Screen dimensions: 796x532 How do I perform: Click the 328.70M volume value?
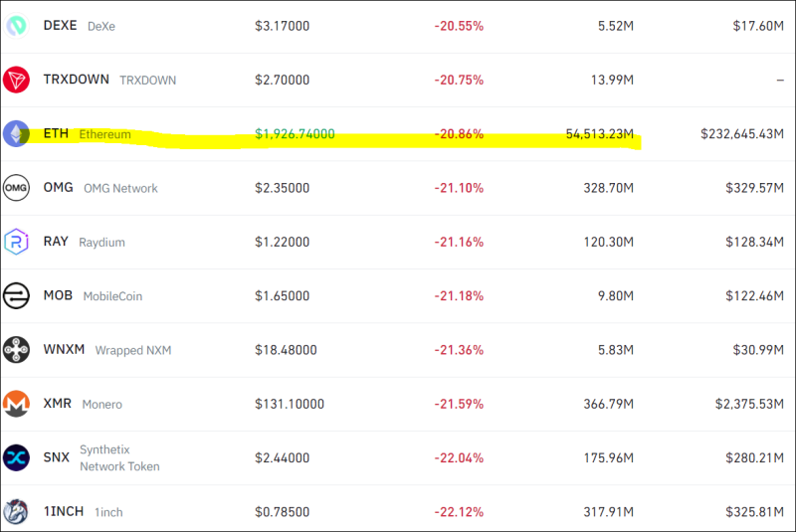click(609, 188)
